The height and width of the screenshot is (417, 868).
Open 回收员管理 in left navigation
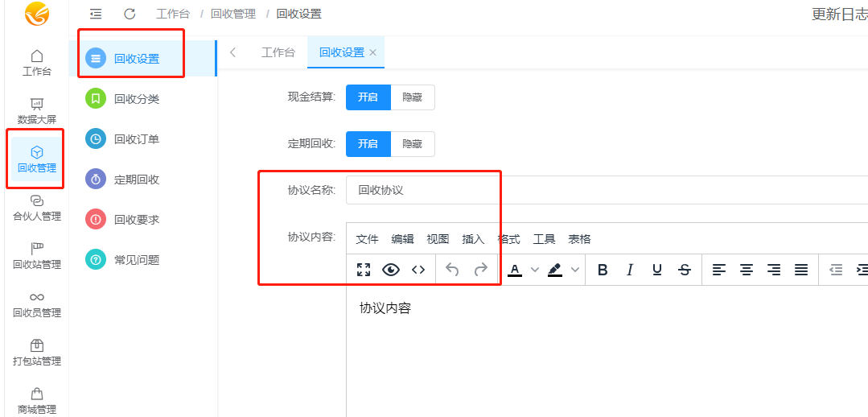click(x=37, y=304)
